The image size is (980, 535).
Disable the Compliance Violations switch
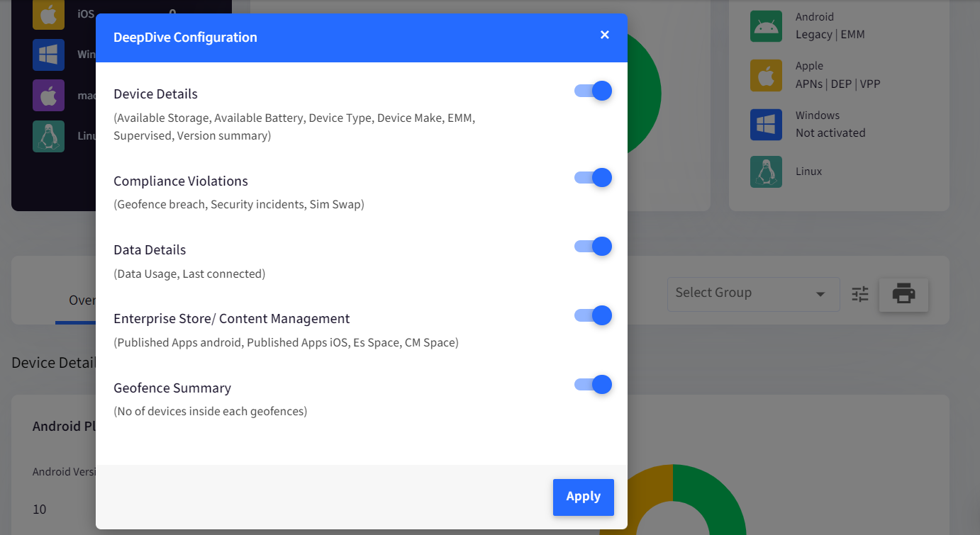coord(593,178)
